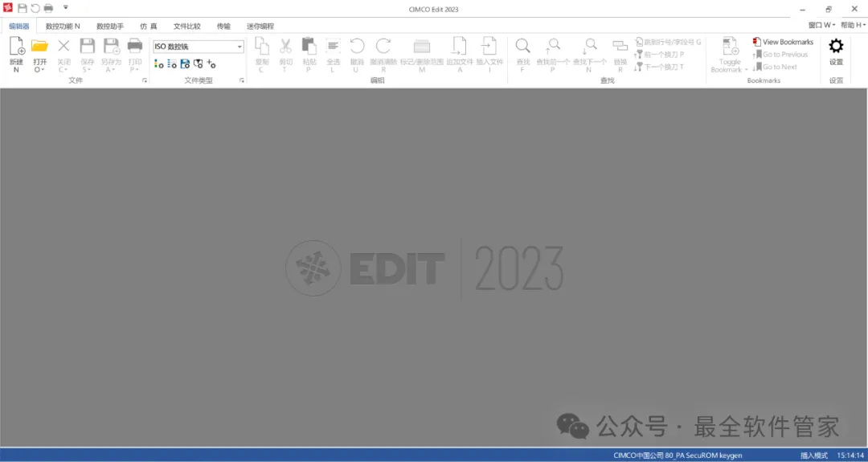Viewport: 868px width, 462px height.
Task: Click the 新建 new file icon
Action: coord(17,47)
